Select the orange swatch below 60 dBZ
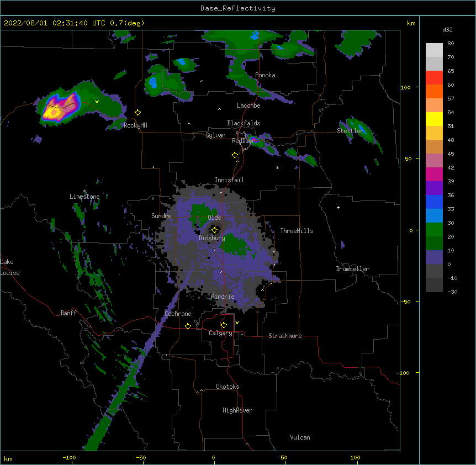476x465 pixels. coord(434,91)
